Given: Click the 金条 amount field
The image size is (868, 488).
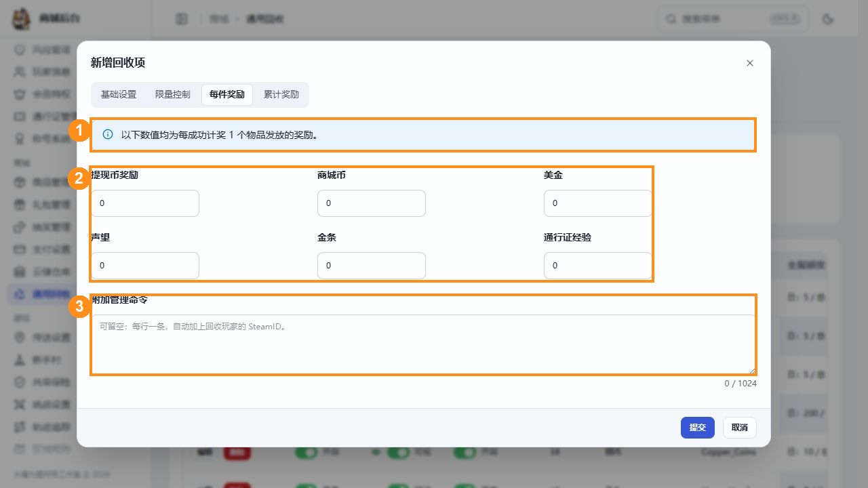Looking at the screenshot, I should 372,266.
